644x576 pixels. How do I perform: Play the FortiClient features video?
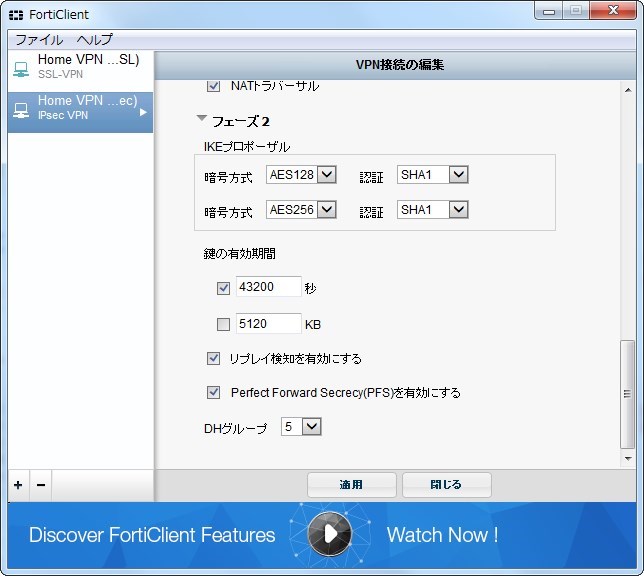click(329, 534)
